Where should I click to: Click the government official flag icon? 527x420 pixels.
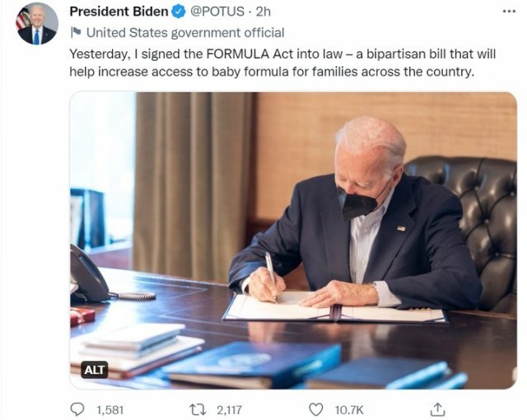(x=76, y=33)
